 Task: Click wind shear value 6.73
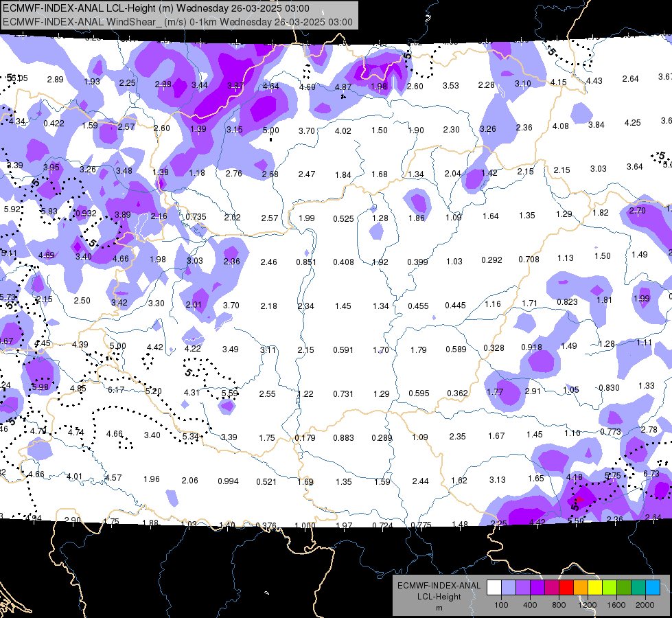[651, 474]
